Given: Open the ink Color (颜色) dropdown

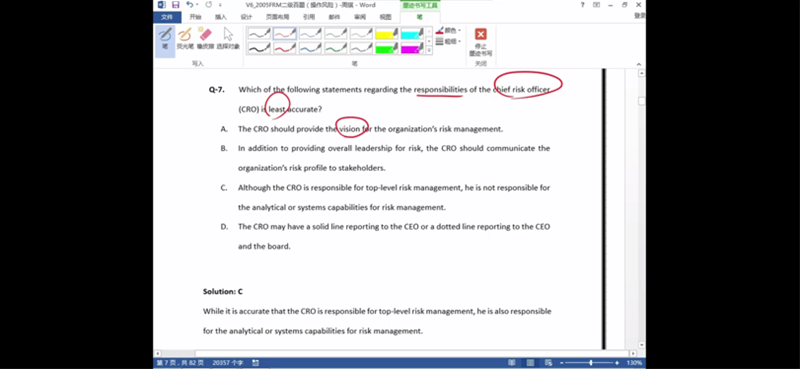Looking at the screenshot, I should pos(448,31).
